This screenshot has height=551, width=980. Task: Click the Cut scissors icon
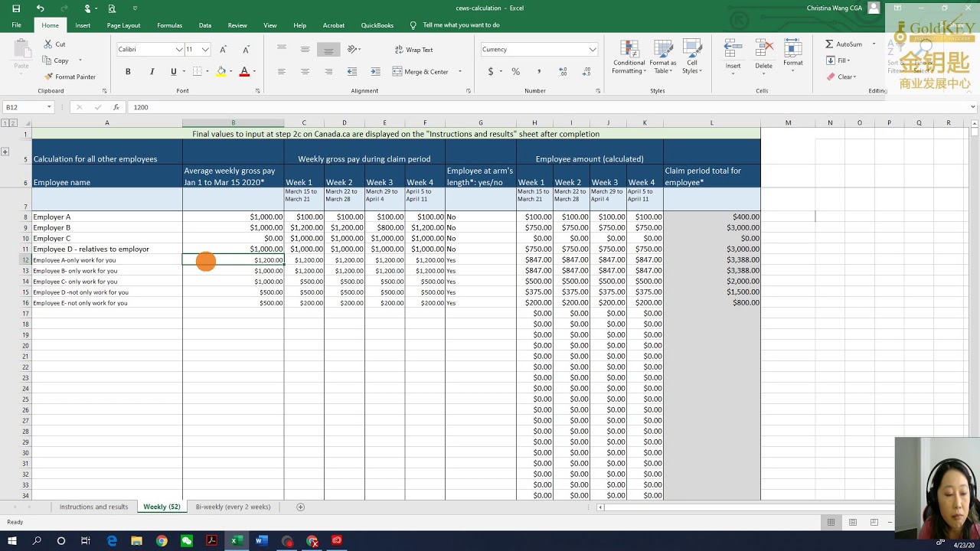click(x=49, y=44)
